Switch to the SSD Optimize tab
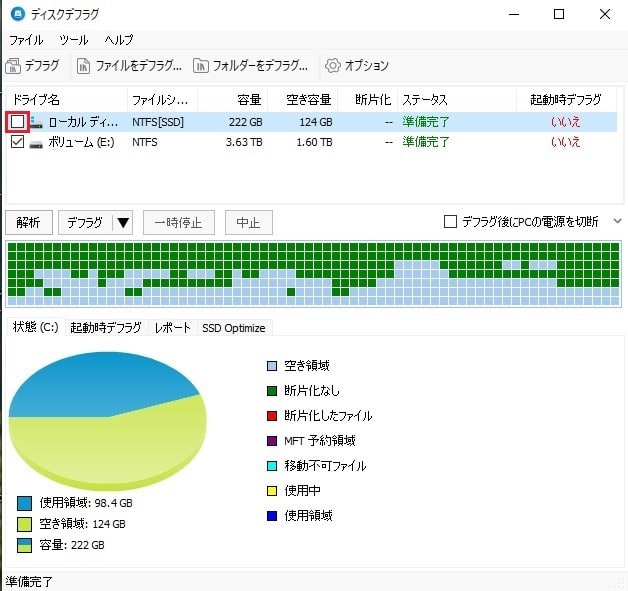Viewport: 628px width, 591px height. coord(233,328)
